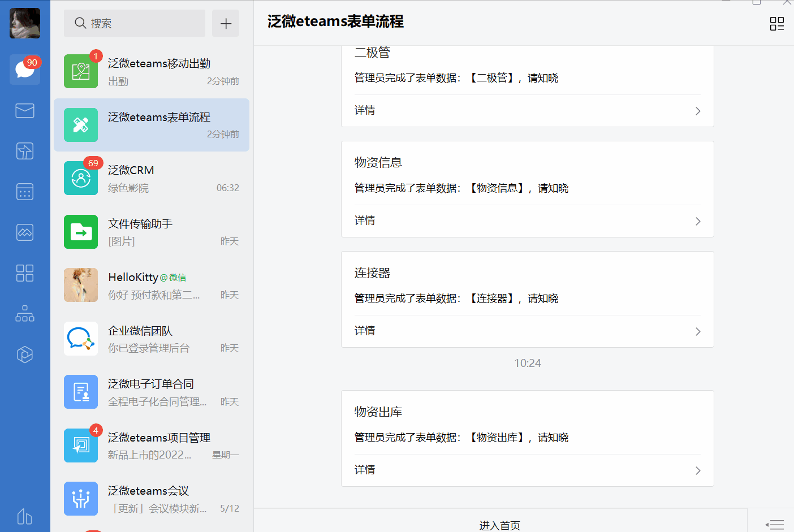
Task: Open 详情 of the 二极管 card
Action: pos(528,111)
